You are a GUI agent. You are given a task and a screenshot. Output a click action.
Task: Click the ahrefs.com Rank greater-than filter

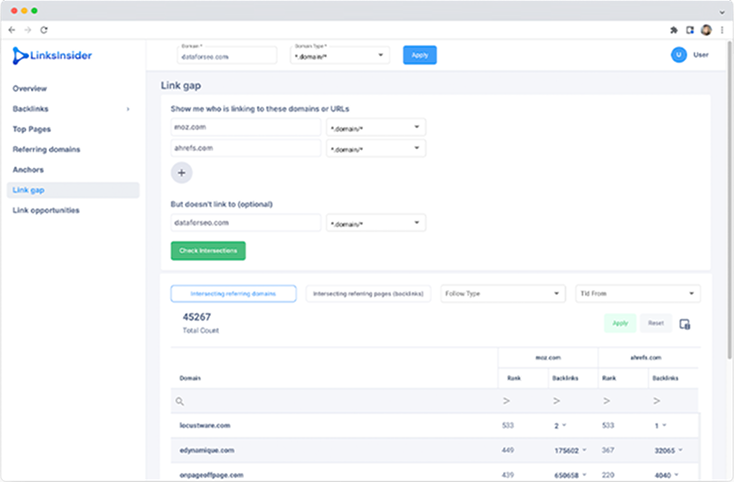click(607, 401)
